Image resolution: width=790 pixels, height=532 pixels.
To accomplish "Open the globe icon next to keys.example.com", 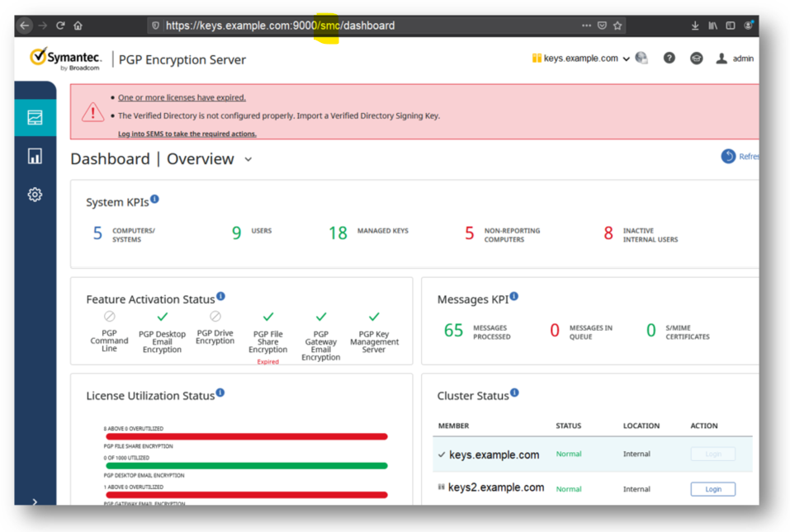I will (641, 58).
